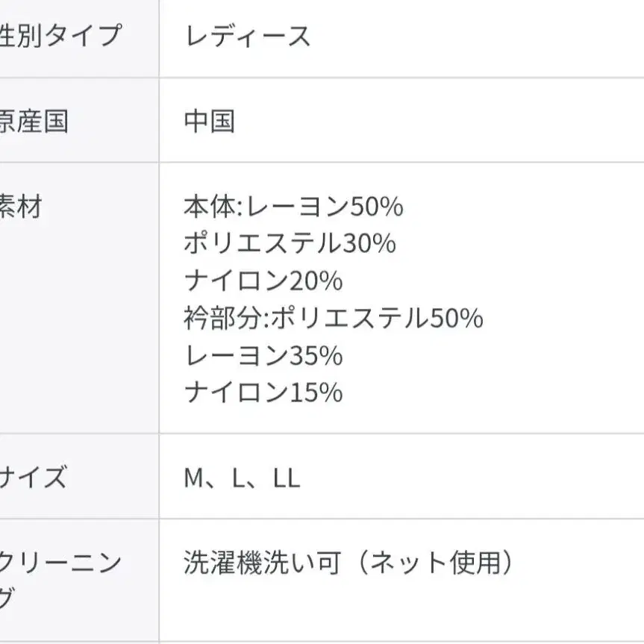The height and width of the screenshot is (644, 644).
Task: Select the ポリエステル50% text
Action: 377,319
